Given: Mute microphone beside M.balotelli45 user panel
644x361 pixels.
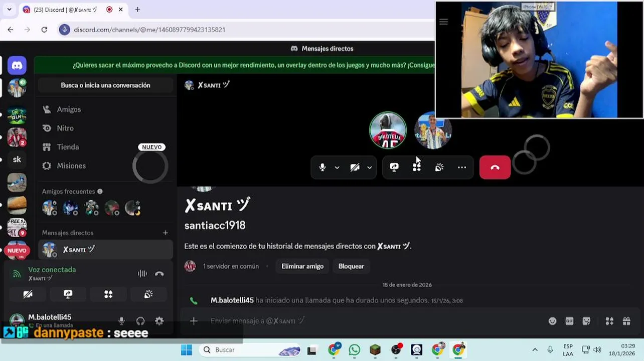Looking at the screenshot, I should 121,321.
